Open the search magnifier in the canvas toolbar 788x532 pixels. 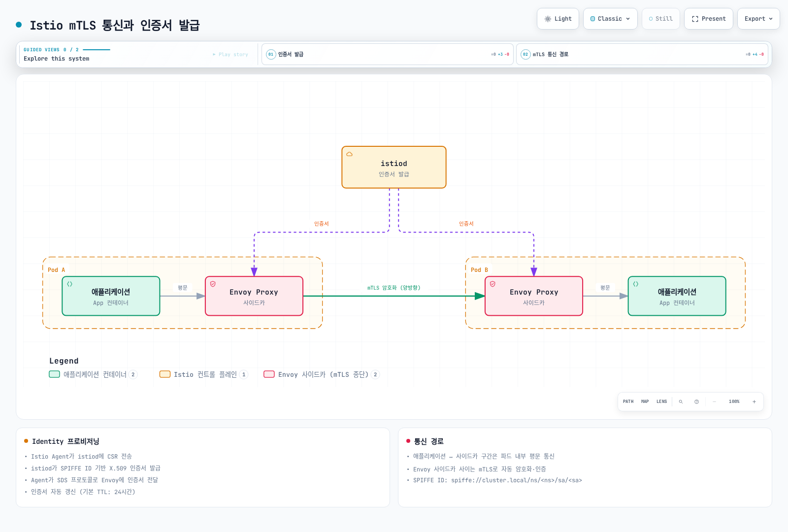coord(681,401)
